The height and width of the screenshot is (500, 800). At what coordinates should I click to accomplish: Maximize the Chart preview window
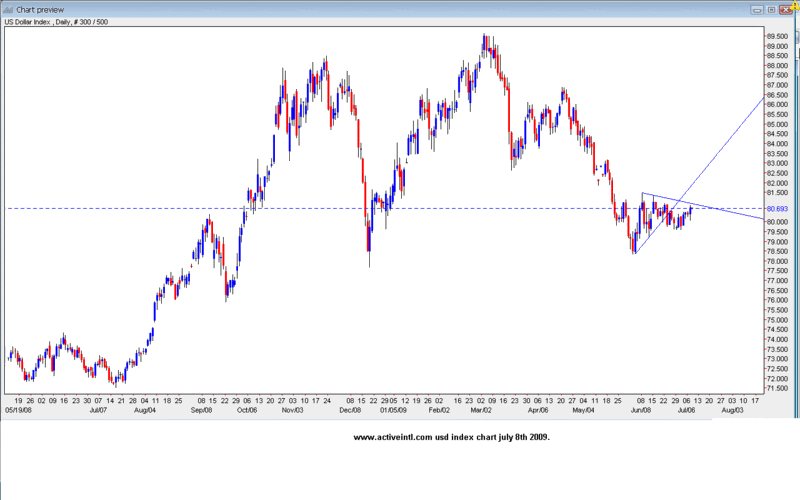tap(769, 8)
